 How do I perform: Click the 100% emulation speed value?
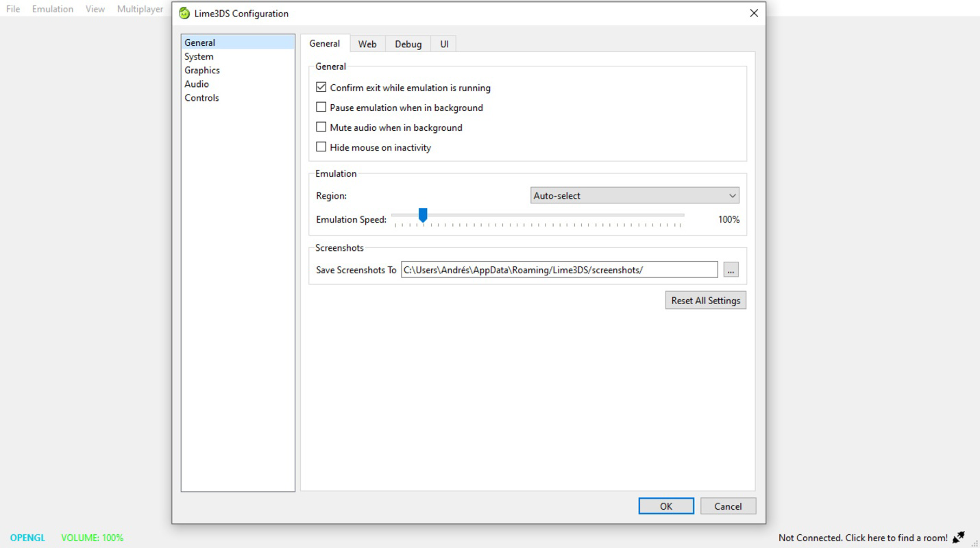pyautogui.click(x=728, y=219)
